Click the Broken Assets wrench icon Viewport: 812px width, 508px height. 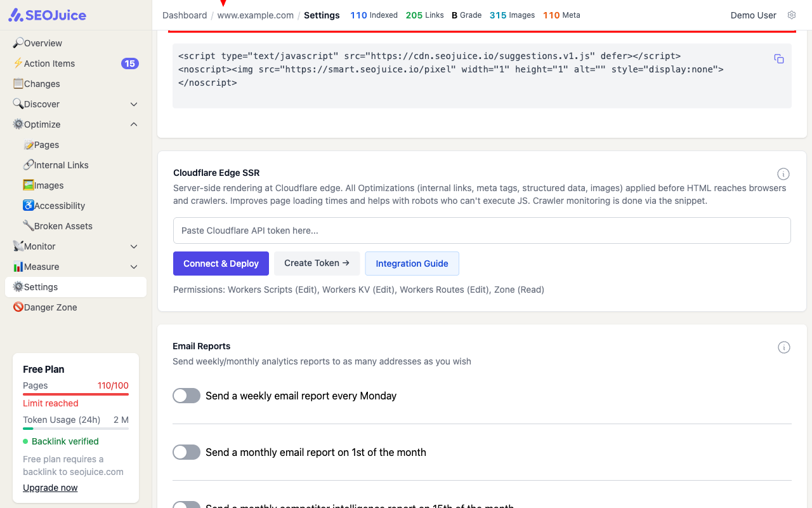tap(29, 226)
